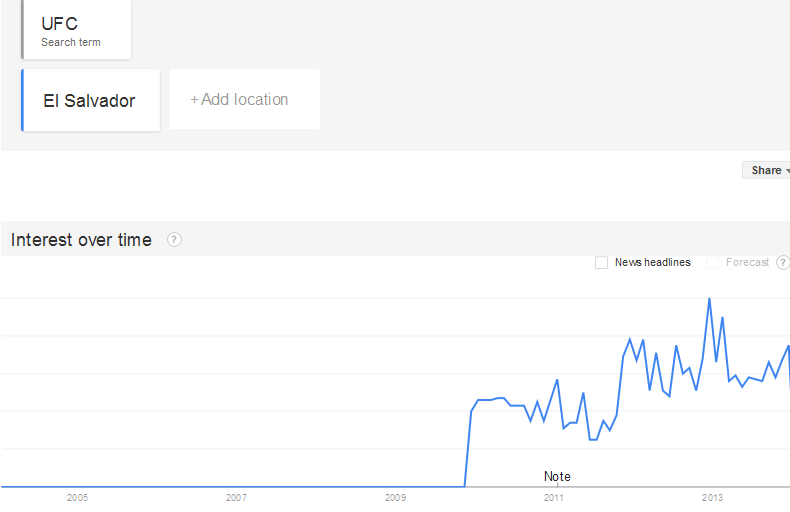
Task: Click the 2005 label on the time axis
Action: (77, 497)
